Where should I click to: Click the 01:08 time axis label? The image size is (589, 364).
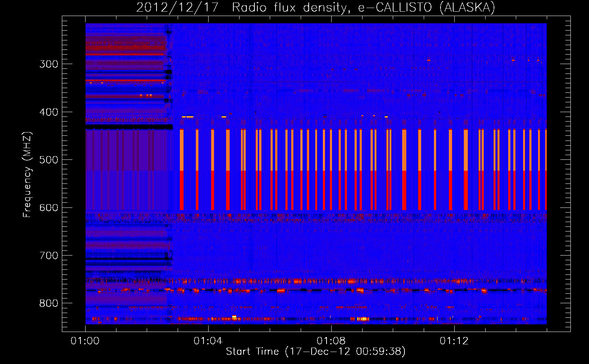(331, 341)
